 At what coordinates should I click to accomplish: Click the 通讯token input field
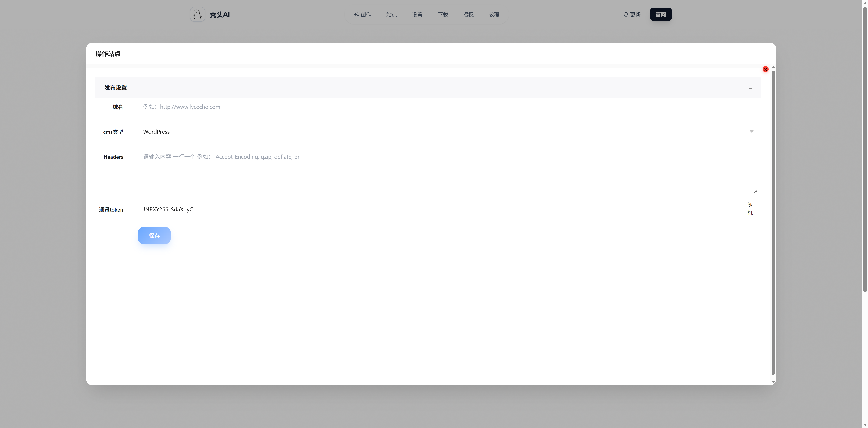pyautogui.click(x=438, y=209)
